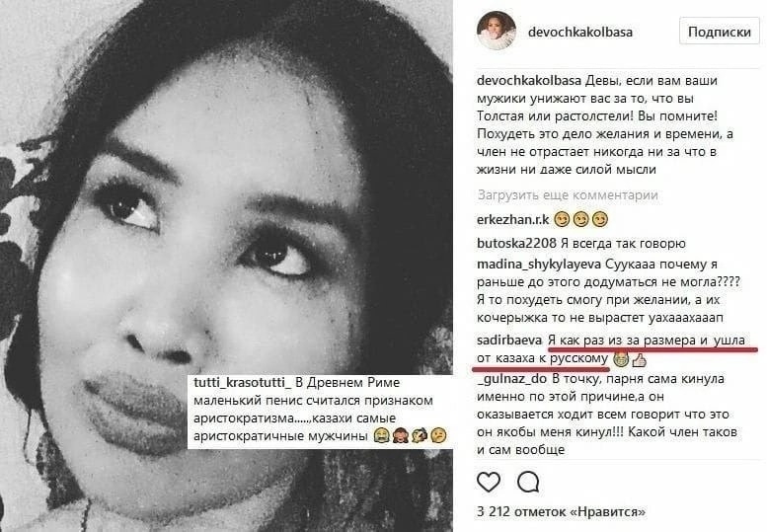Open butoska2208 commenter profile
Image resolution: width=767 pixels, height=532 pixels.
tap(516, 243)
